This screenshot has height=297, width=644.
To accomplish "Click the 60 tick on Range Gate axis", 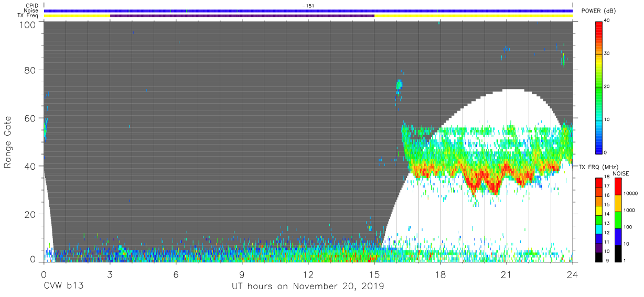I will (x=30, y=118).
